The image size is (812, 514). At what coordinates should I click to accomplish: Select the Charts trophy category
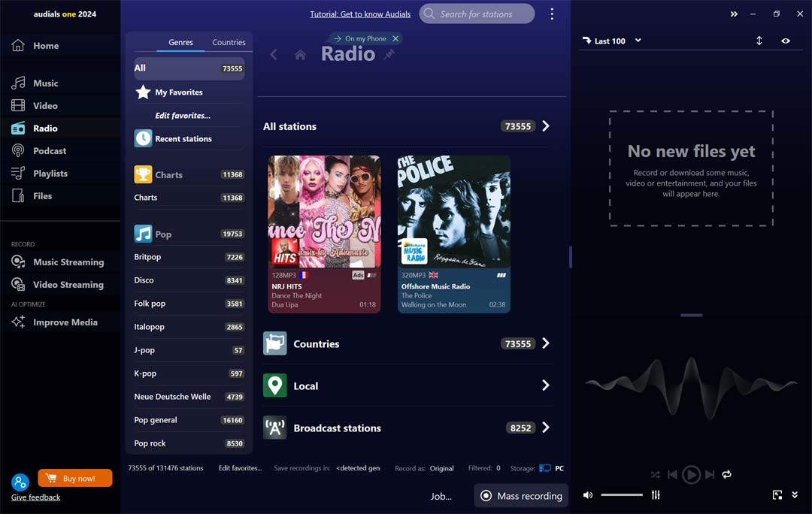coord(189,174)
